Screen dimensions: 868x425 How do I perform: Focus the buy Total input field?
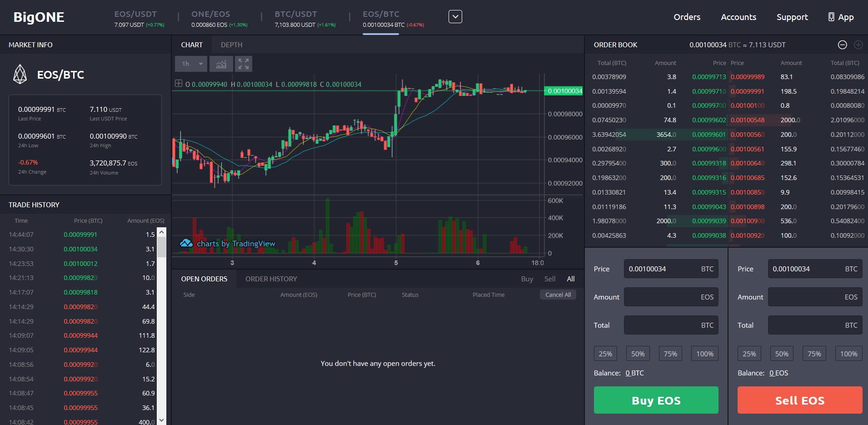pos(671,325)
